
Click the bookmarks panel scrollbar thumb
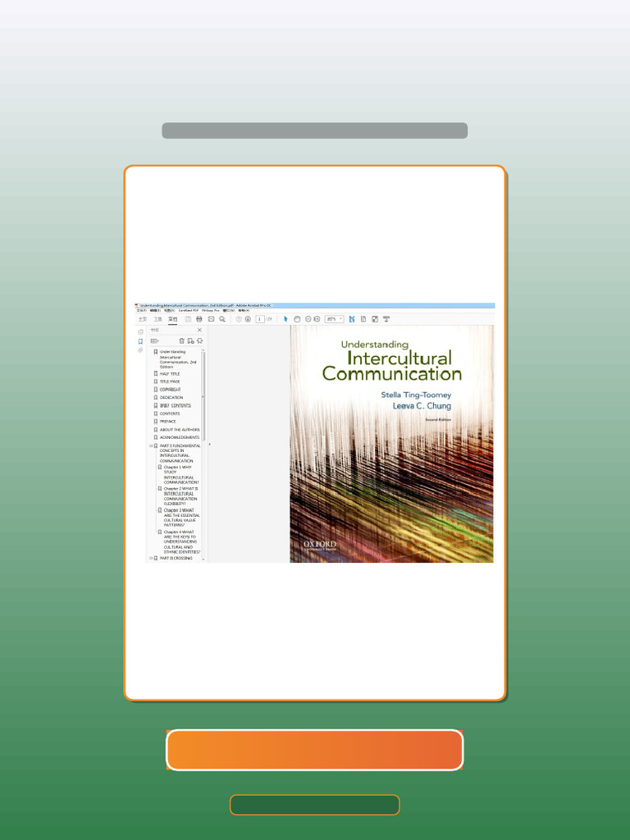[x=203, y=396]
